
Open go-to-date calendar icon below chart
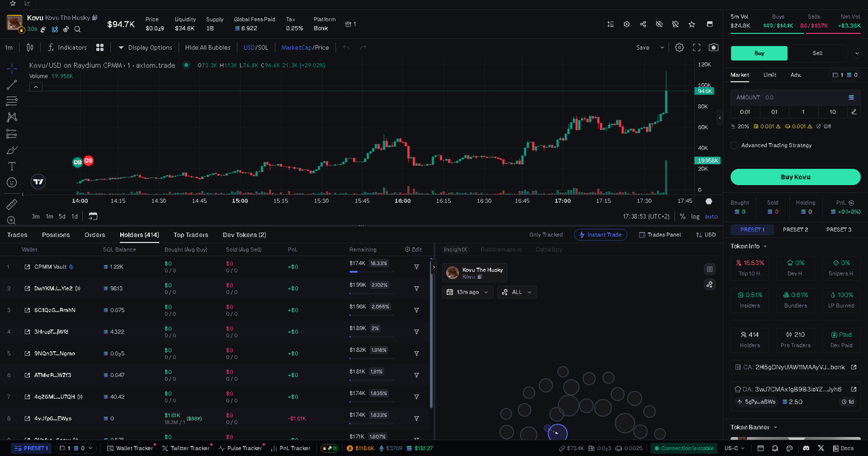pos(93,216)
